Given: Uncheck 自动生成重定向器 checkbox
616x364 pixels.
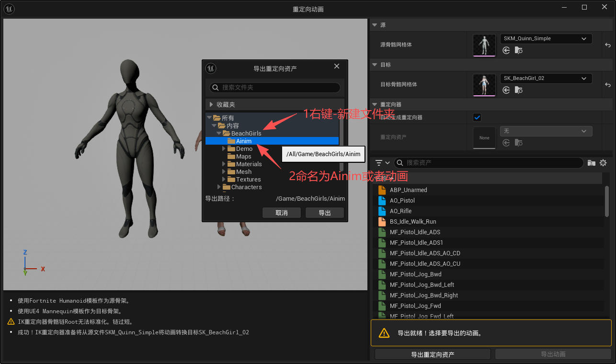Looking at the screenshot, I should 477,117.
